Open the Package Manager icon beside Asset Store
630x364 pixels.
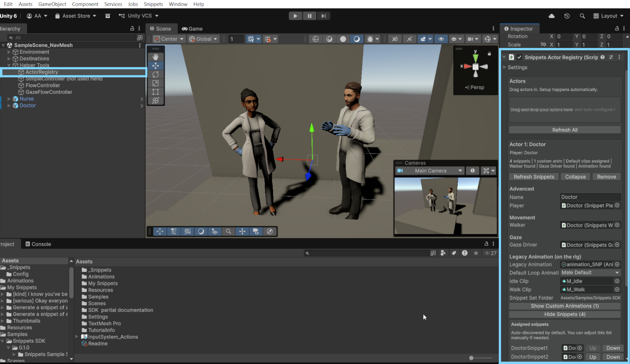coord(107,16)
